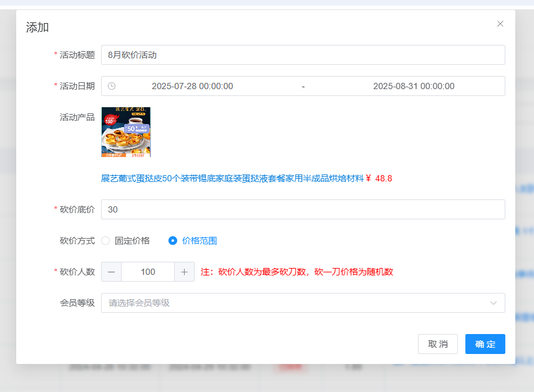This screenshot has width=534, height=392.
Task: Increase 砍价人数 with the plus button
Action: [185, 272]
